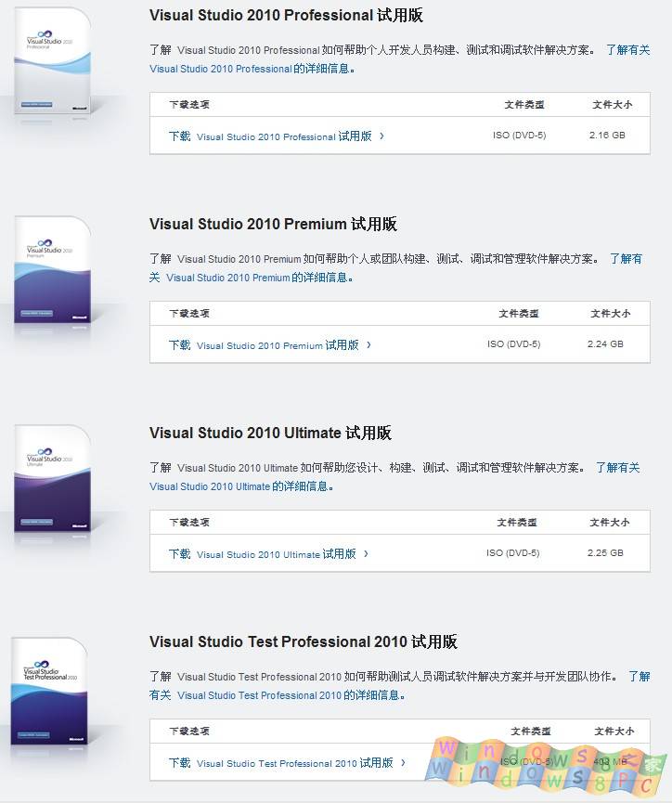Click the chevron after Ultimate 试用版 download link

click(366, 554)
